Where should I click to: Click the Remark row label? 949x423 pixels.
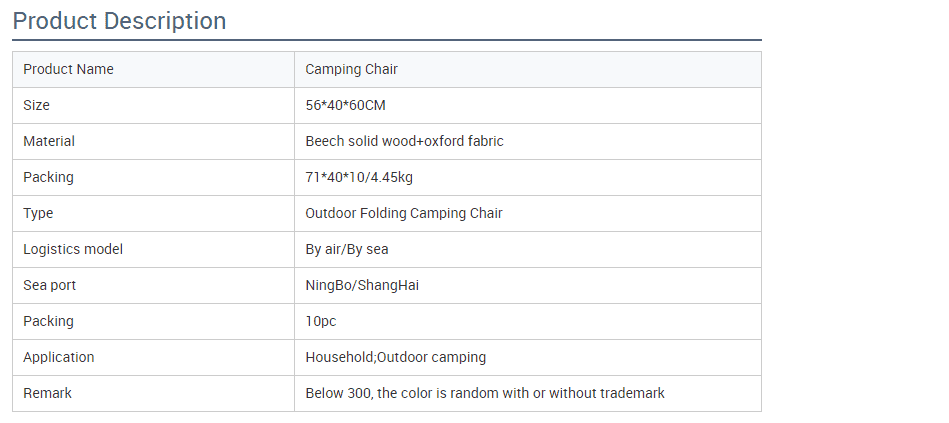(x=47, y=393)
